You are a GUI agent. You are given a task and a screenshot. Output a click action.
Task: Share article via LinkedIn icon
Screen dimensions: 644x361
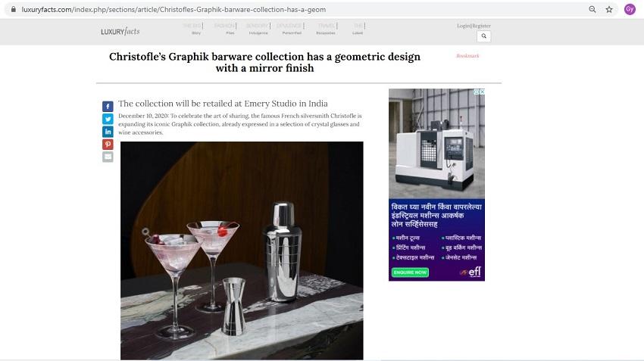coord(108,132)
